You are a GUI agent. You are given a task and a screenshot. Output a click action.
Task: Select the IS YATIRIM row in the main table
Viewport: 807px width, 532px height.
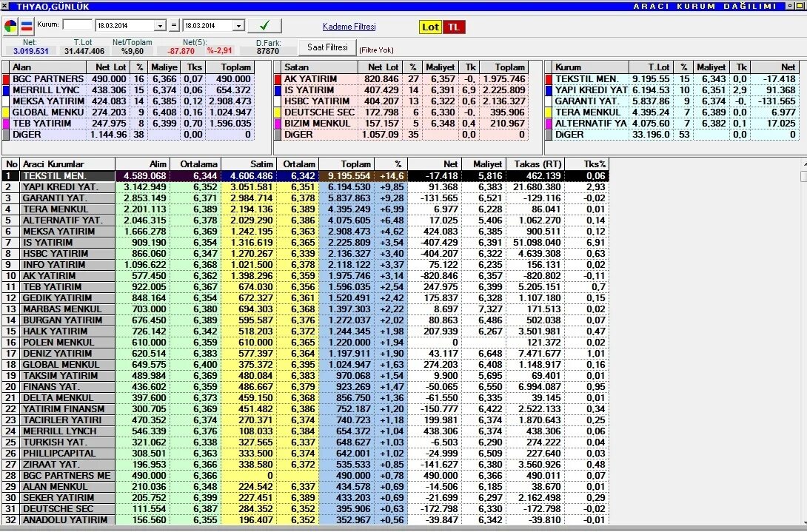(x=305, y=243)
